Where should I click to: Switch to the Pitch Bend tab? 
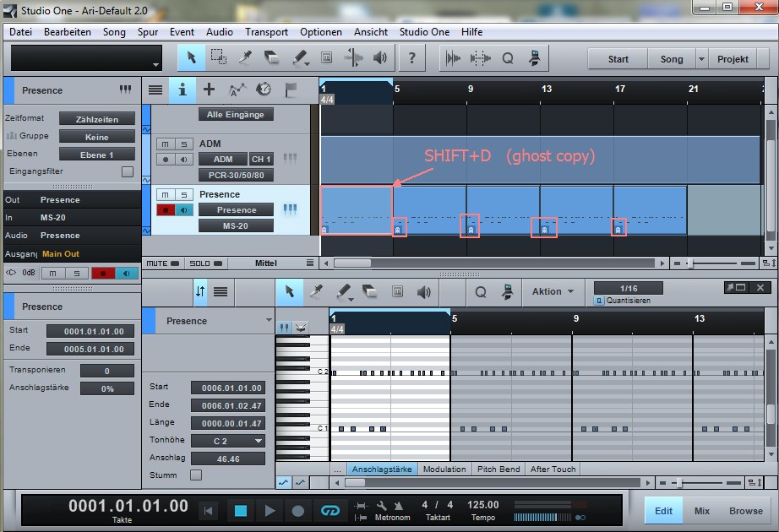coord(498,469)
